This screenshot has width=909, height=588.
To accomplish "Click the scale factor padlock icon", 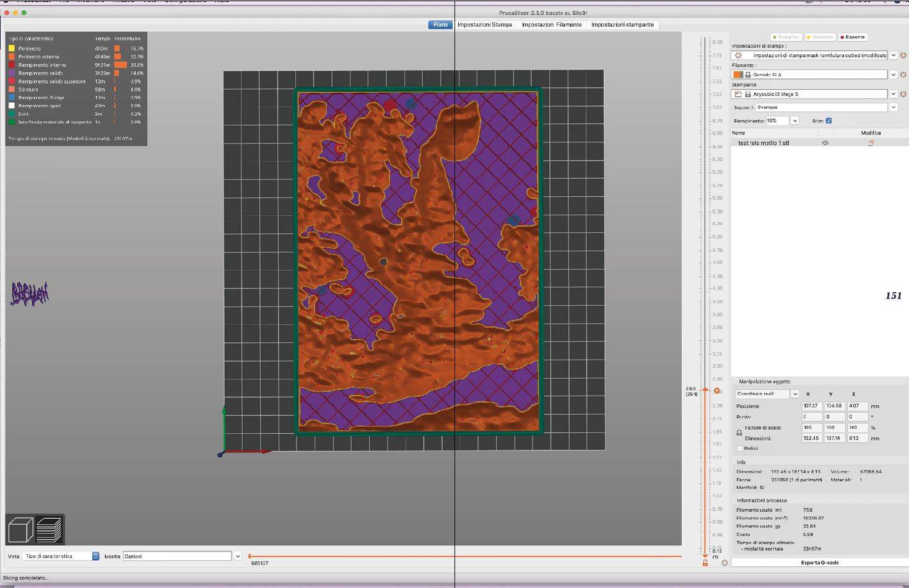I will [x=739, y=433].
